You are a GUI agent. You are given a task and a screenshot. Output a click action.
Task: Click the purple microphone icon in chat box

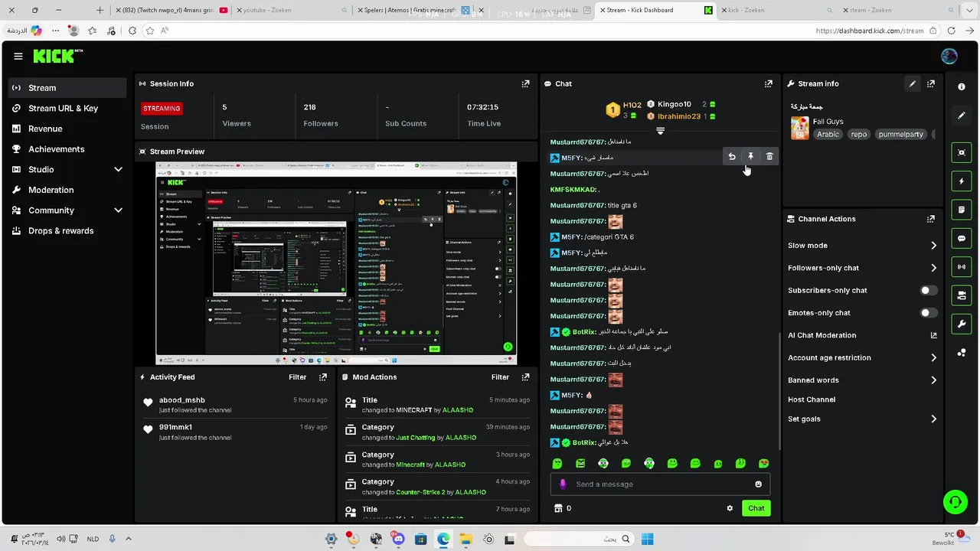pos(563,484)
